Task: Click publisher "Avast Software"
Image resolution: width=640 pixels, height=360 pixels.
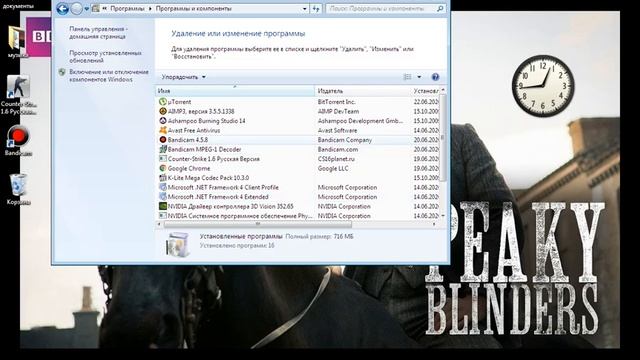Action: coord(337,130)
